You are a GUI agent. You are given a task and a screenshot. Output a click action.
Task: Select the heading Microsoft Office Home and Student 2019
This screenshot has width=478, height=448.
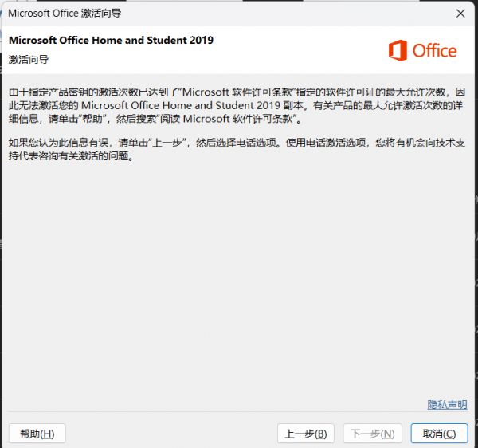pyautogui.click(x=111, y=40)
